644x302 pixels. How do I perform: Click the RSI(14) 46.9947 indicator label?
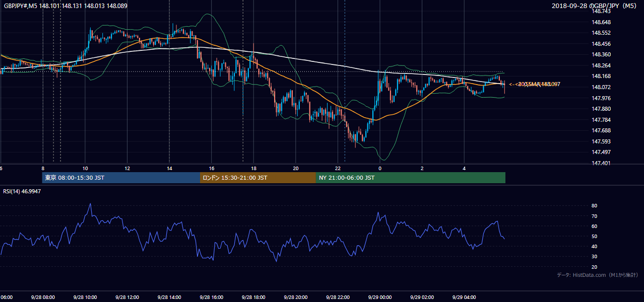[x=22, y=191]
